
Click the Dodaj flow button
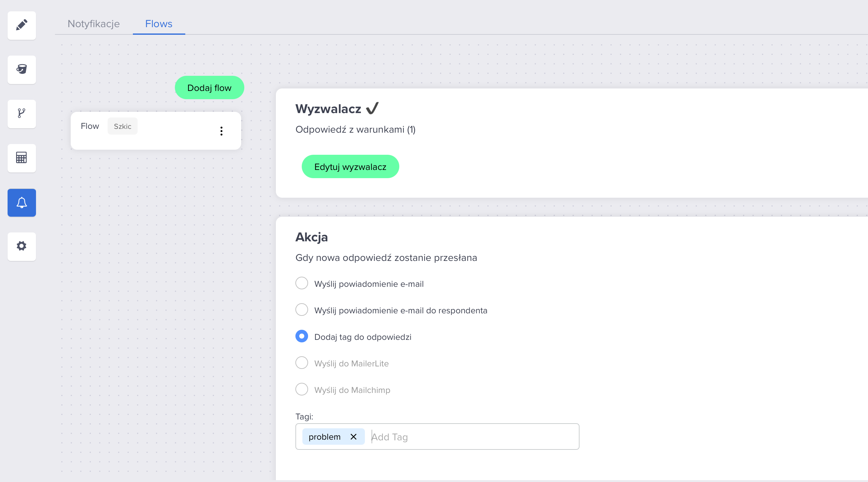209,88
